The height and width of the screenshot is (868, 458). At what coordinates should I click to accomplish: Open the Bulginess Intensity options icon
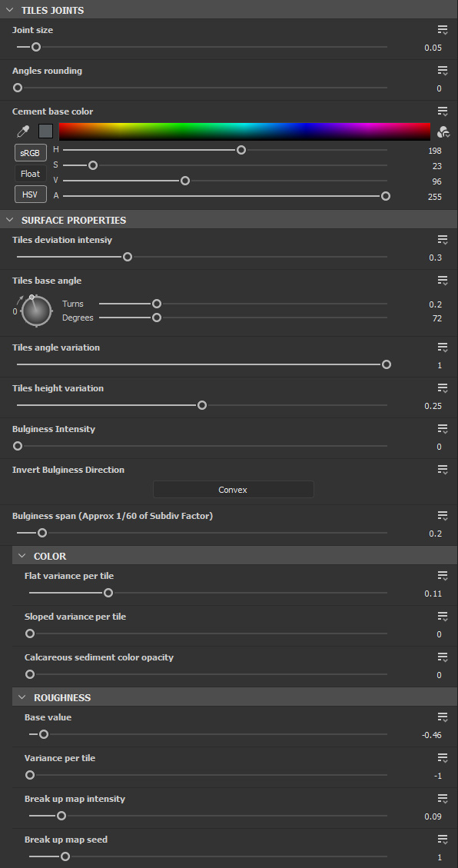pos(443,429)
